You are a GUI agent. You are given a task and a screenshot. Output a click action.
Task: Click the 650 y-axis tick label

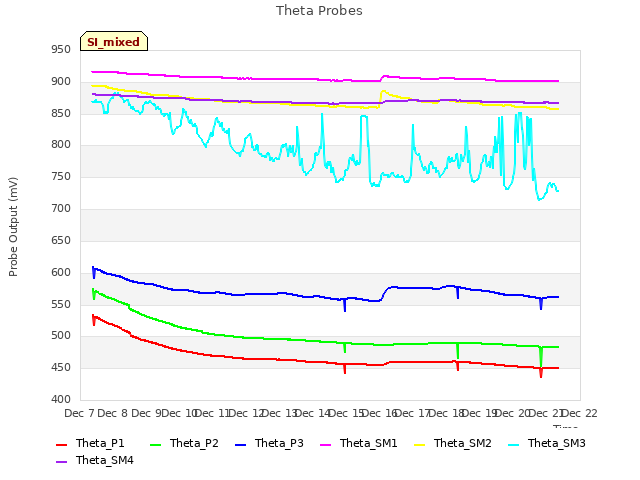pos(61,240)
